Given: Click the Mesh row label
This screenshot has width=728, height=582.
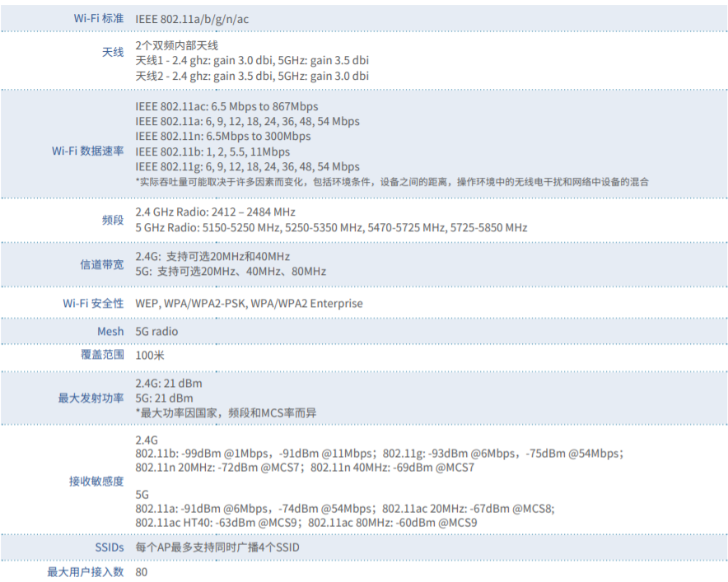Looking at the screenshot, I should click(110, 331).
